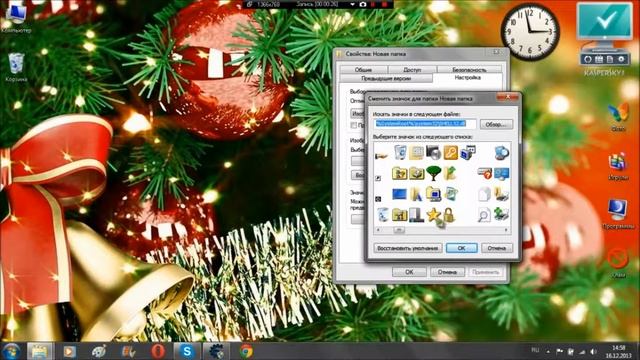The image size is (640, 360).
Task: Open the gear settings app on taskbar
Action: [x=216, y=351]
